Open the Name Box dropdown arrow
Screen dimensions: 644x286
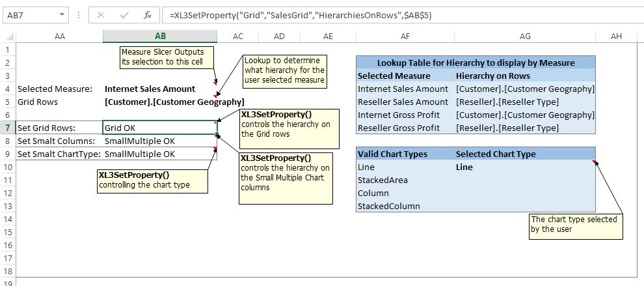pos(61,14)
